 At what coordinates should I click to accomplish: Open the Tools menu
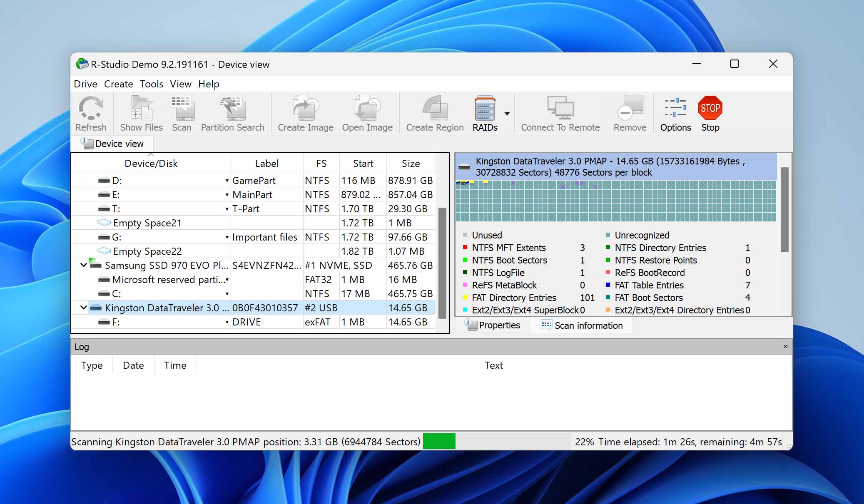coord(151,84)
